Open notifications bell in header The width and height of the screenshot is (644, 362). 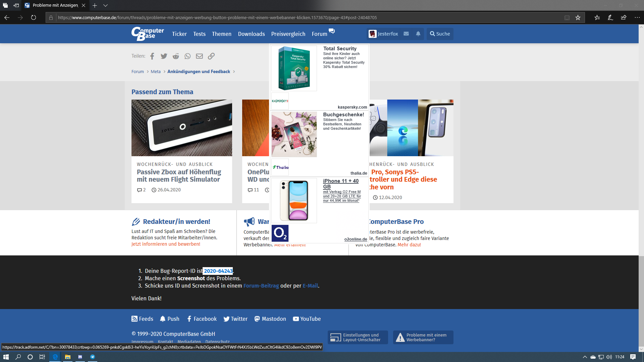click(418, 34)
